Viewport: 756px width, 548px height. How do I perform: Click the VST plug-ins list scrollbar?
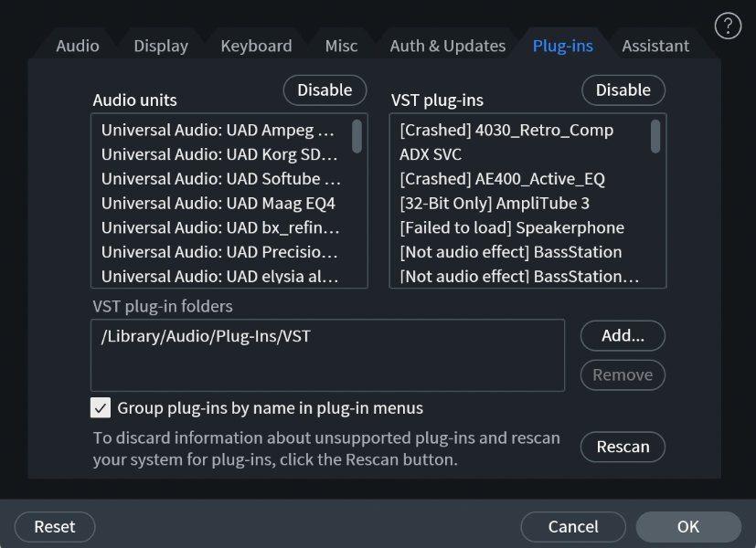click(x=655, y=136)
